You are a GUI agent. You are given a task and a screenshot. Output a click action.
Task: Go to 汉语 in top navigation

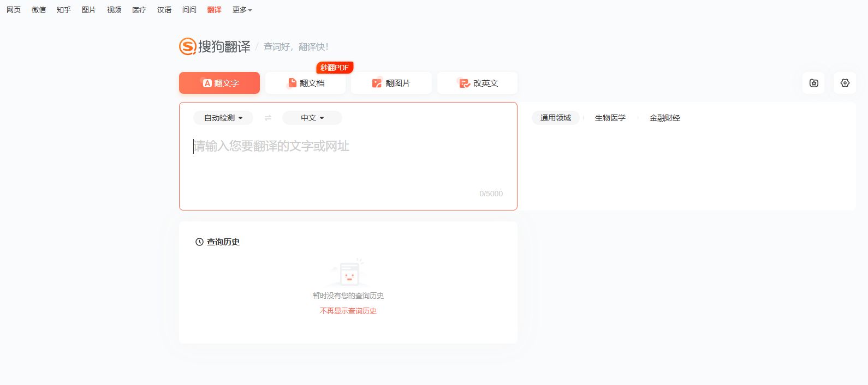(x=164, y=10)
